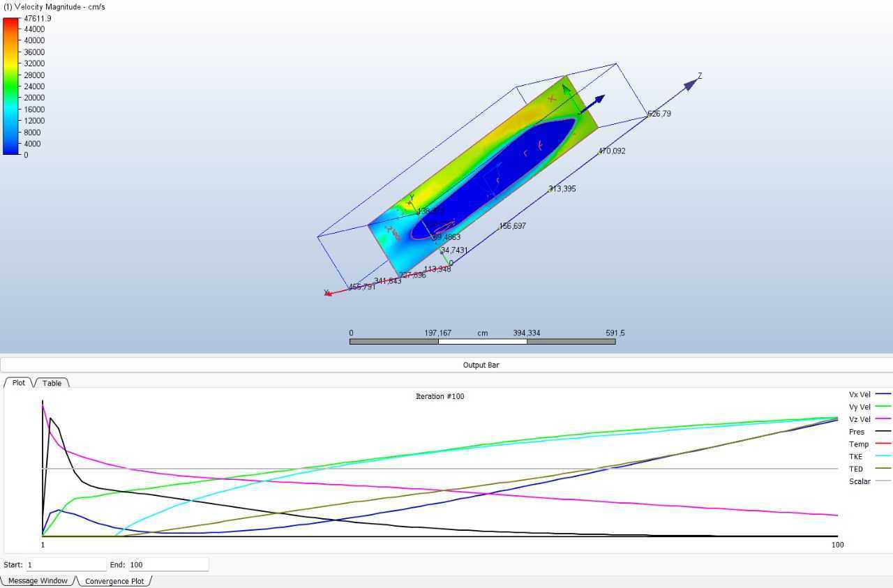Viewport: 893px width, 588px height.
Task: Click the Vy Vel legend entry
Action: [869, 407]
